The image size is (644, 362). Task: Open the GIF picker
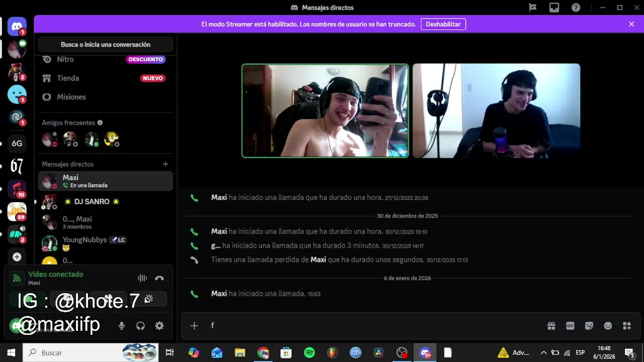(570, 326)
